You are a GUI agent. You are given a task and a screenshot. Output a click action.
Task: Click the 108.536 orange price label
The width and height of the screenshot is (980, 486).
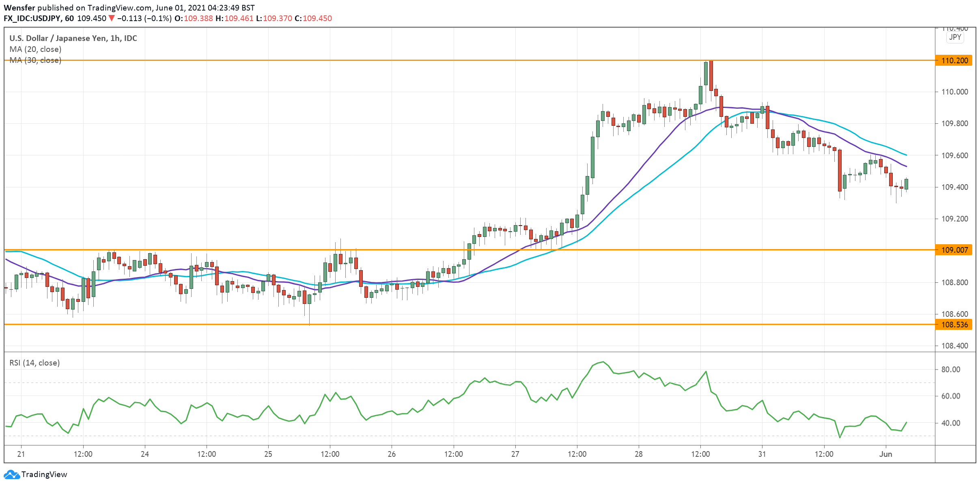[954, 325]
